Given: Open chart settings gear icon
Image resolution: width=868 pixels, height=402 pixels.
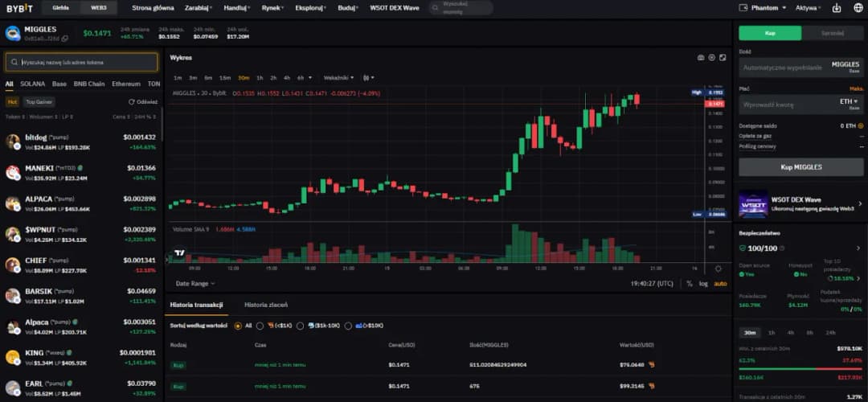Looking at the screenshot, I should point(711,58).
